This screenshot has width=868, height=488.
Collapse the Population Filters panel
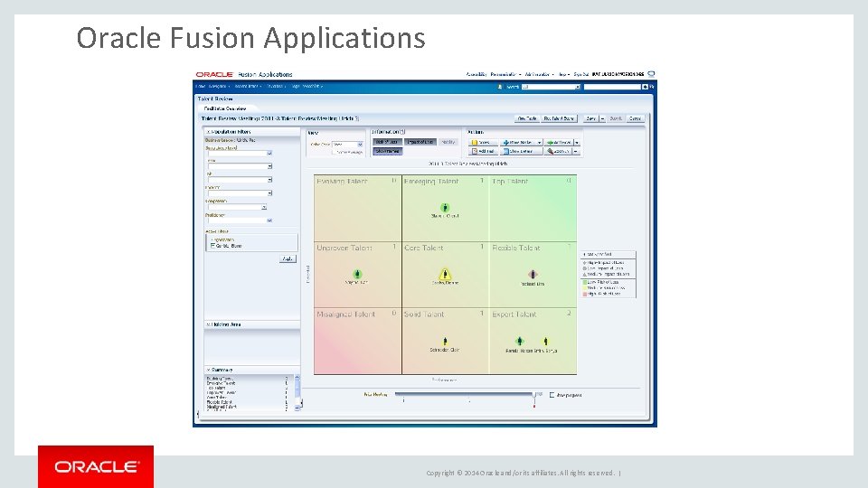point(208,132)
